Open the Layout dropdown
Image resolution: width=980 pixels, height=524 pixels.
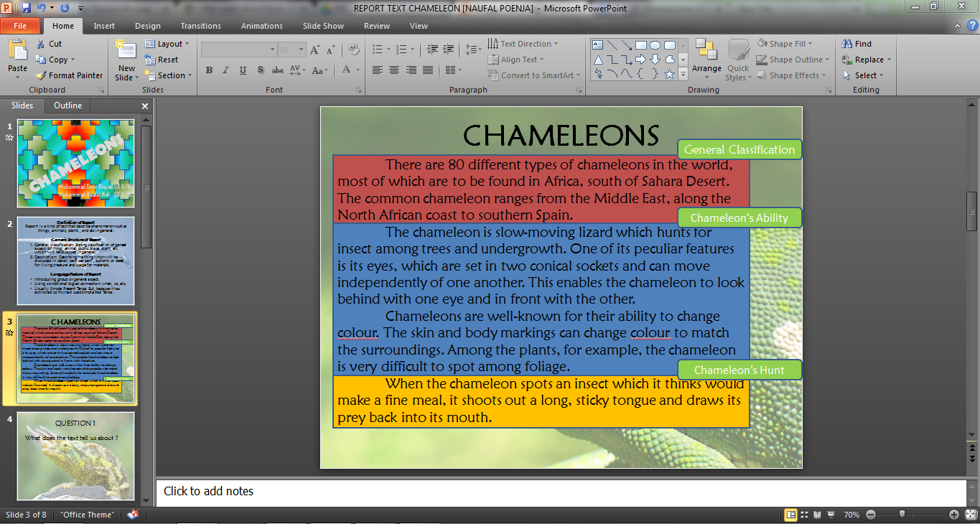click(x=167, y=44)
